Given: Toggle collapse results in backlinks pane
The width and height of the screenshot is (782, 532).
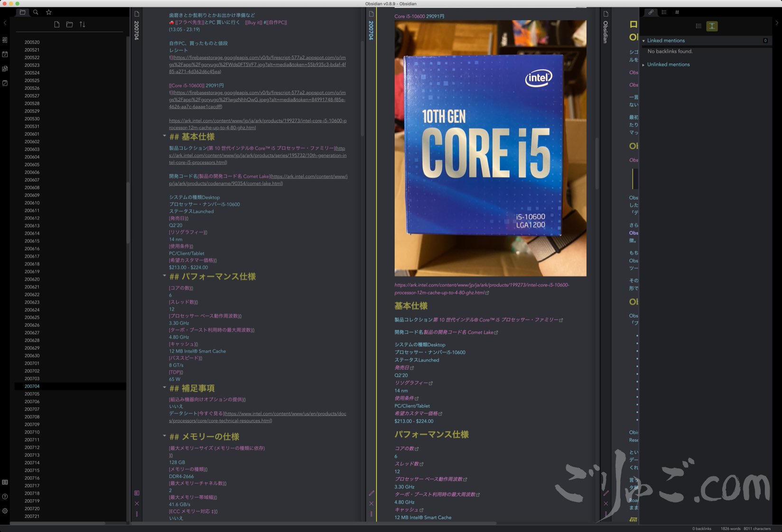Looking at the screenshot, I should point(698,26).
